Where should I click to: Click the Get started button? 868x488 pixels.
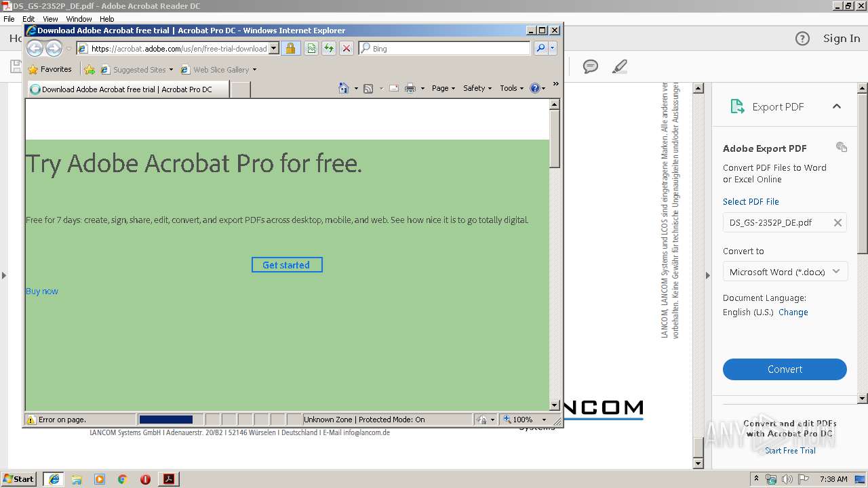(x=287, y=265)
